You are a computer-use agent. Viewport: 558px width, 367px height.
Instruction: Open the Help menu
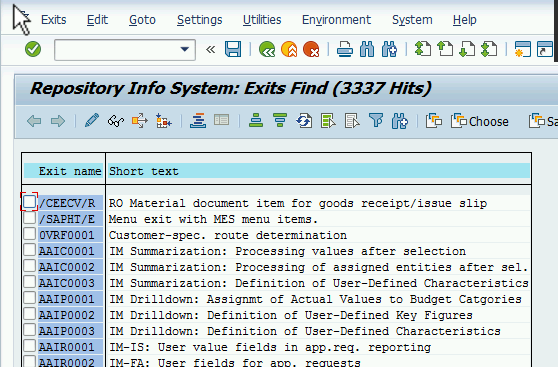point(464,20)
